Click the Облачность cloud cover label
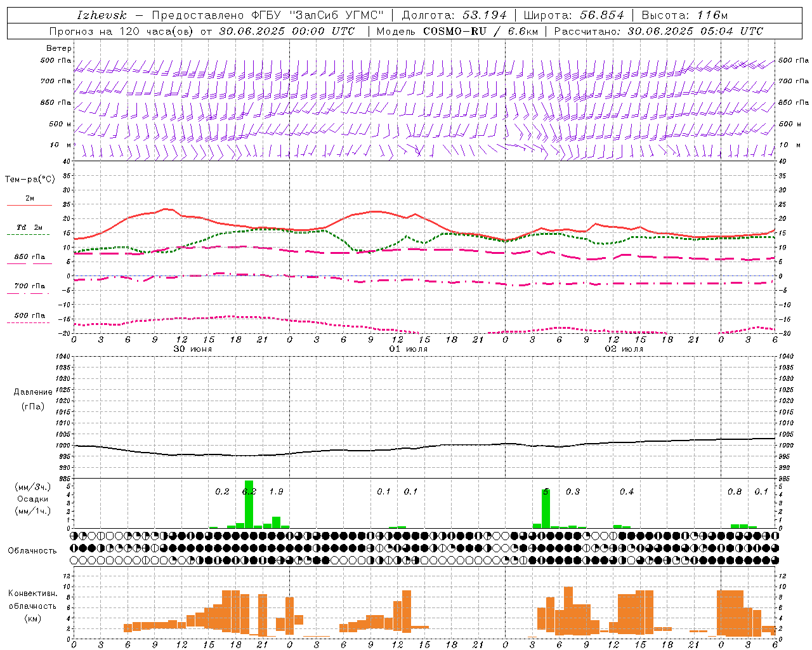This screenshot has height=650, width=812. [32, 550]
